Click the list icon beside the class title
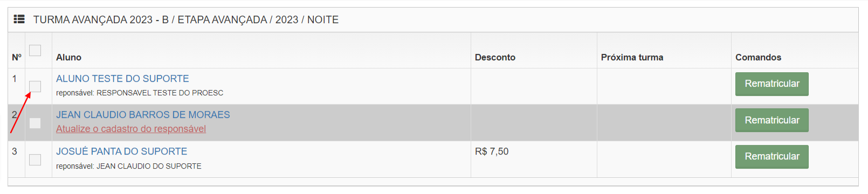The image size is (868, 194). pyautogui.click(x=19, y=19)
